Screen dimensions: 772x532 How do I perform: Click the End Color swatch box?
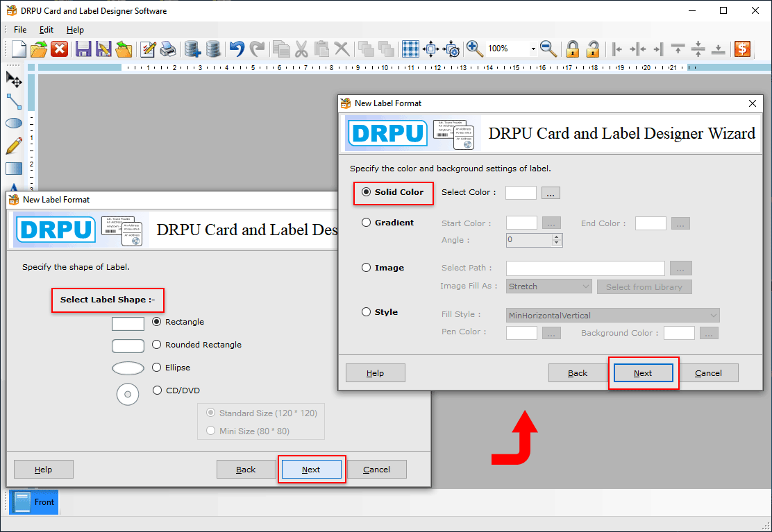point(651,223)
